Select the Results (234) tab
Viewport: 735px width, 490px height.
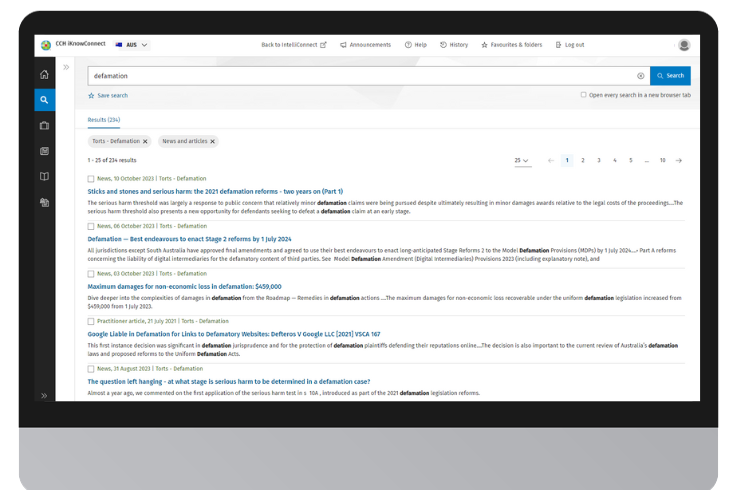tap(104, 120)
